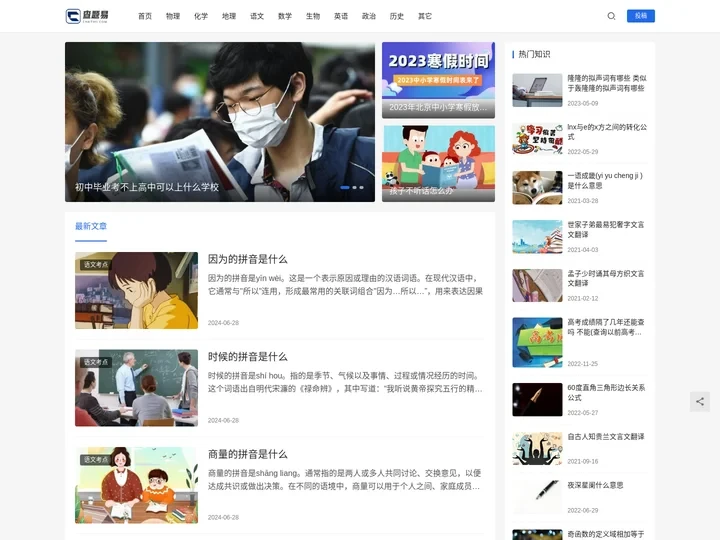Click thumbnail beside 自古人知贵兰 item
The width and height of the screenshot is (720, 540).
click(x=537, y=449)
